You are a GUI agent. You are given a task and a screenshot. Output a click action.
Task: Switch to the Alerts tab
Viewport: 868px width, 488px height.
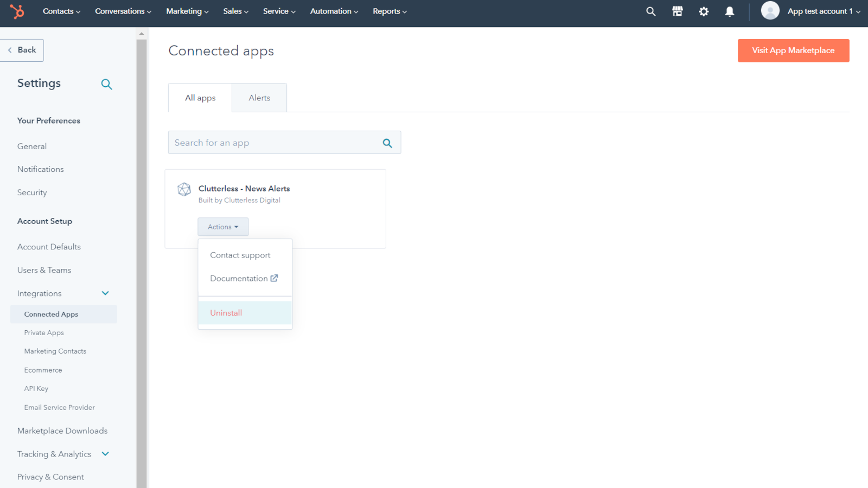coord(259,98)
